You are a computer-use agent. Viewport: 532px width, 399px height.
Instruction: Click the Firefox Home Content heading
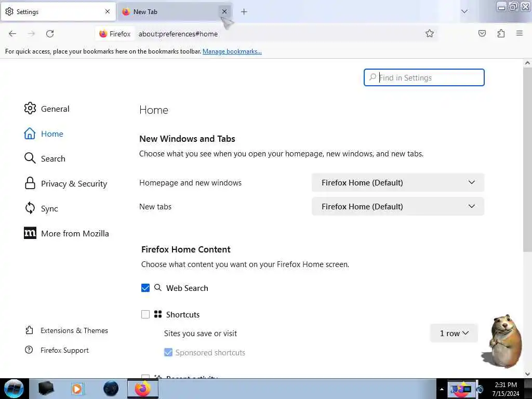tap(186, 249)
